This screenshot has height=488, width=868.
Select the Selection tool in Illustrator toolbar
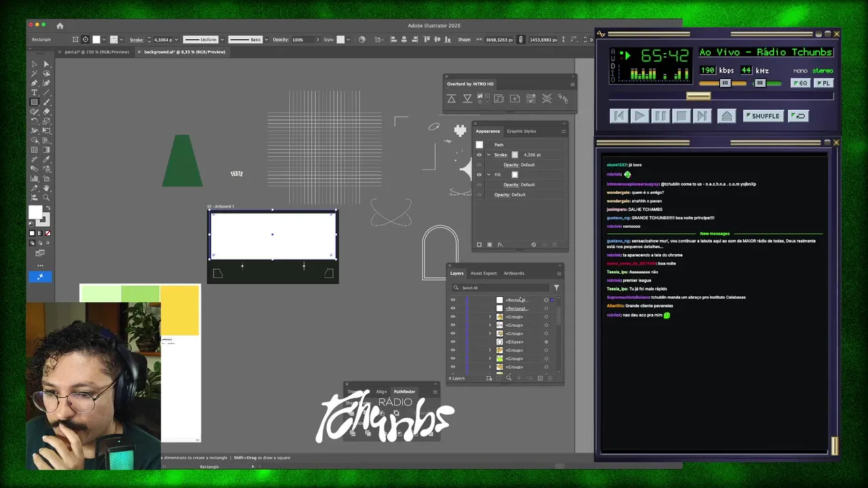point(34,64)
